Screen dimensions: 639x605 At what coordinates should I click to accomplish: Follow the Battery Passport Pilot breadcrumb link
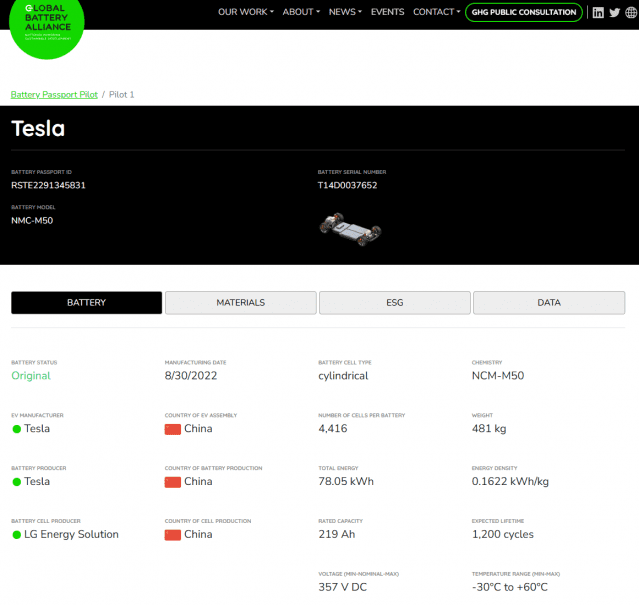[54, 95]
